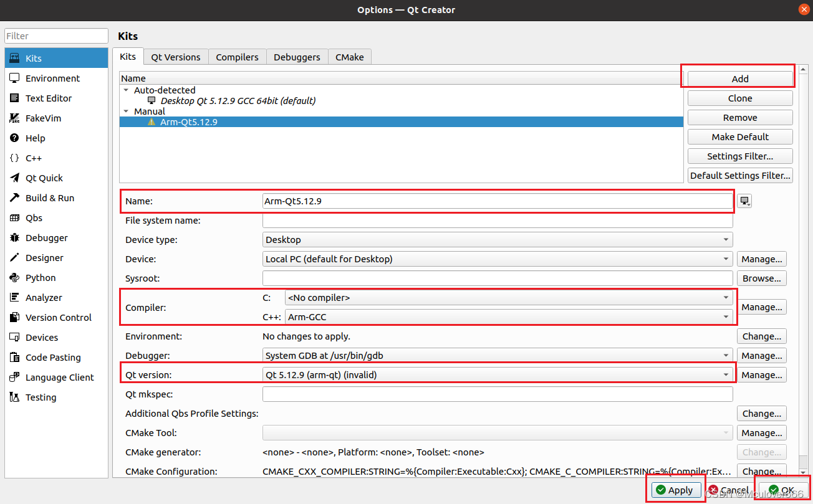This screenshot has width=813, height=504.
Task: Click the kit icon button beside Name
Action: click(x=744, y=201)
